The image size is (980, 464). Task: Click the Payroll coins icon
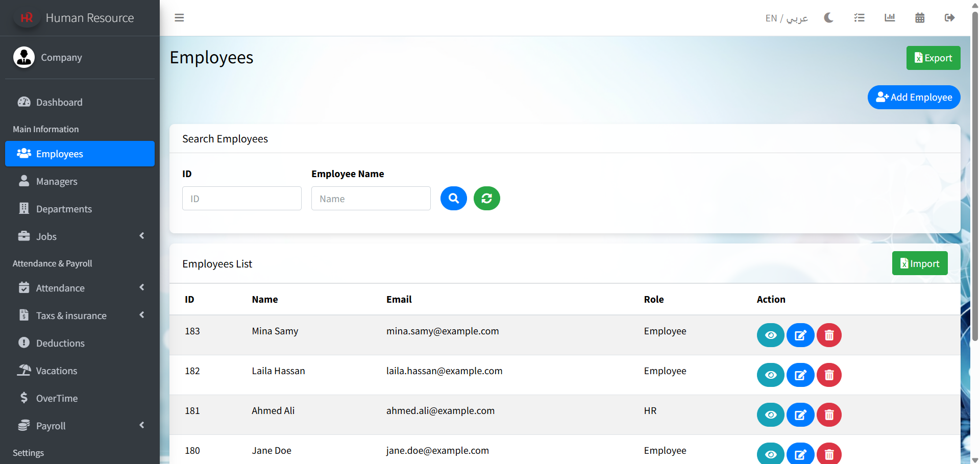[24, 425]
